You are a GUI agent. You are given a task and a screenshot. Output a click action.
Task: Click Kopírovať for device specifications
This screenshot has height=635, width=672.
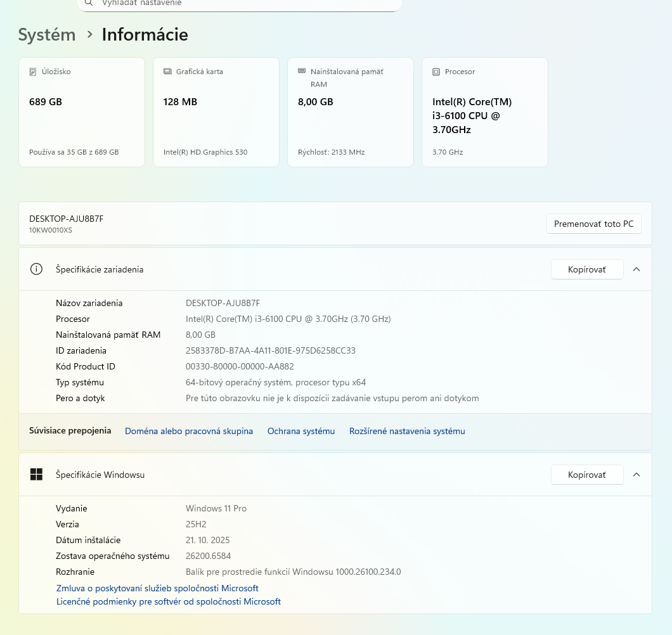tap(587, 269)
